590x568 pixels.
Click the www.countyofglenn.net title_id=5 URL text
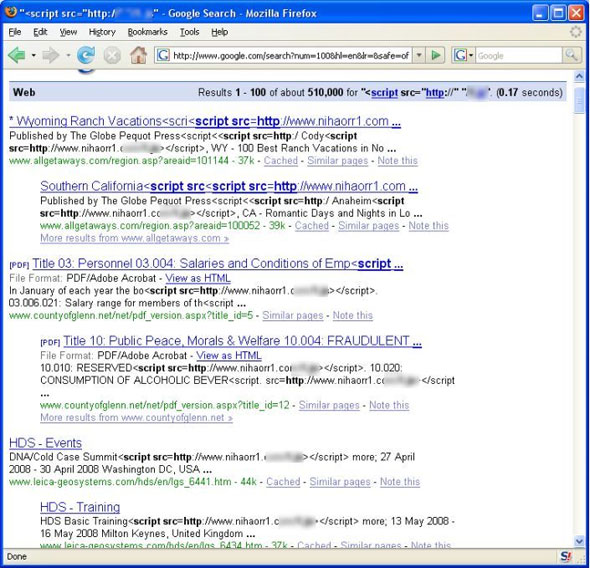[x=131, y=315]
